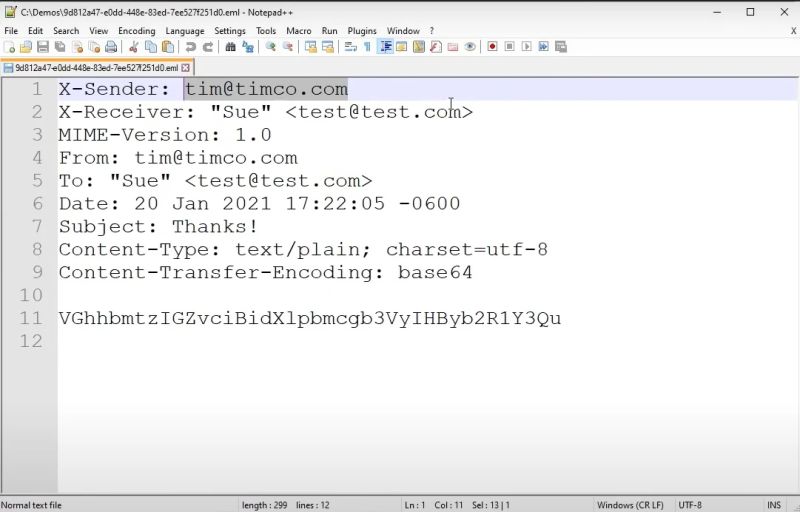Start macro recording with the red record icon
The height and width of the screenshot is (512, 800).
492,47
